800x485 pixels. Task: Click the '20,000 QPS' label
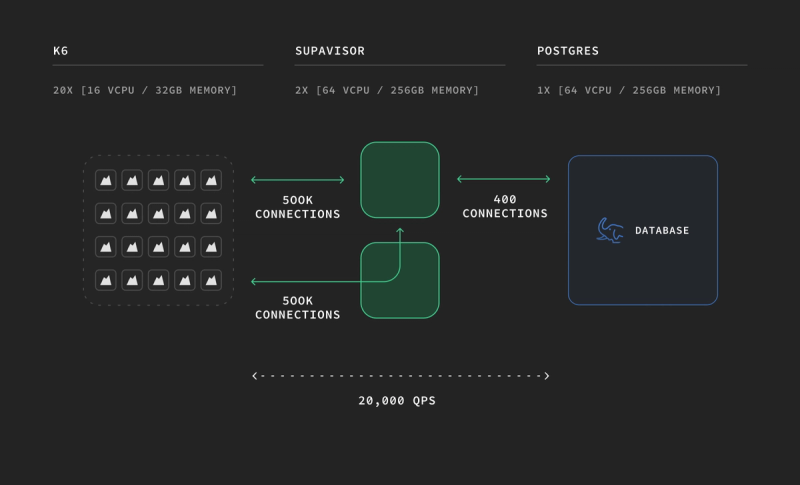click(x=397, y=401)
